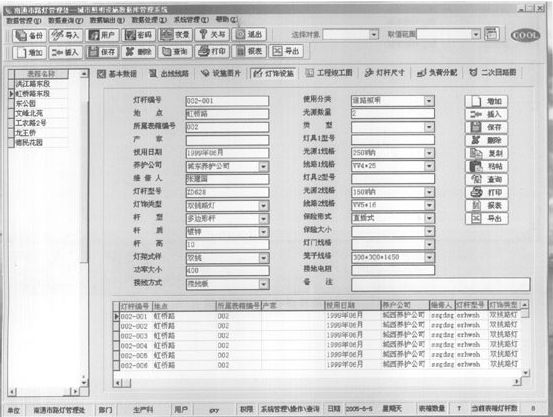Image resolution: width=553 pixels, height=417 pixels.
Task: Click the calendar icon right of 取值范围 dropdown
Action: point(491,34)
